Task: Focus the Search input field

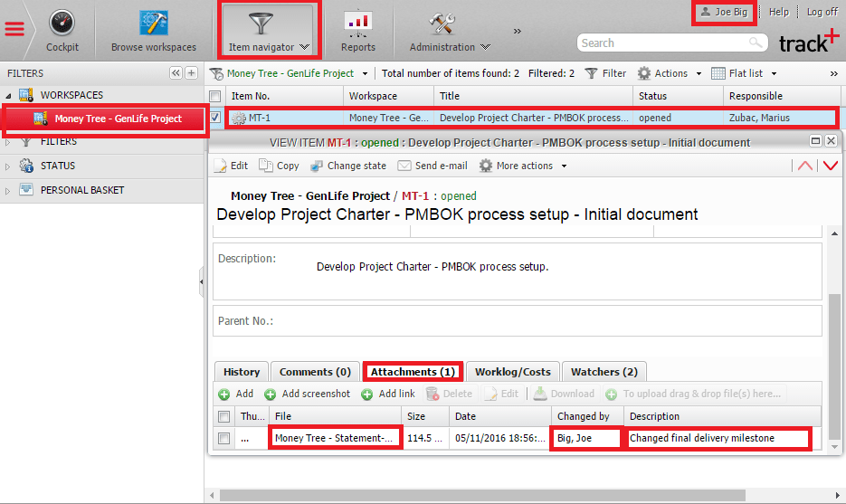Action: 663,43
